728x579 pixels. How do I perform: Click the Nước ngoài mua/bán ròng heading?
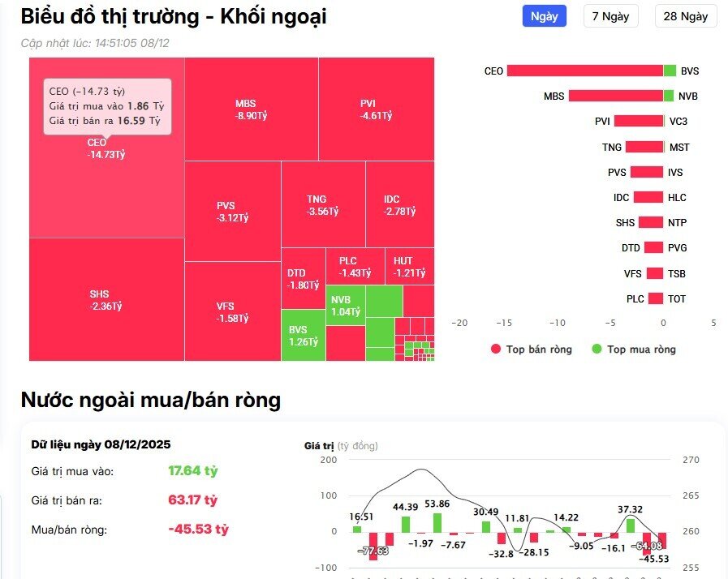[x=151, y=400]
